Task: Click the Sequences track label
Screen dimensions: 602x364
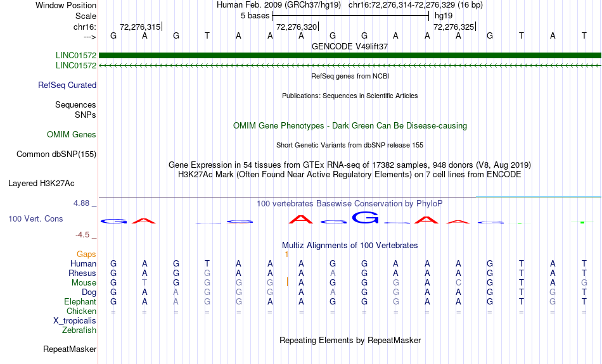Action: (x=75, y=105)
